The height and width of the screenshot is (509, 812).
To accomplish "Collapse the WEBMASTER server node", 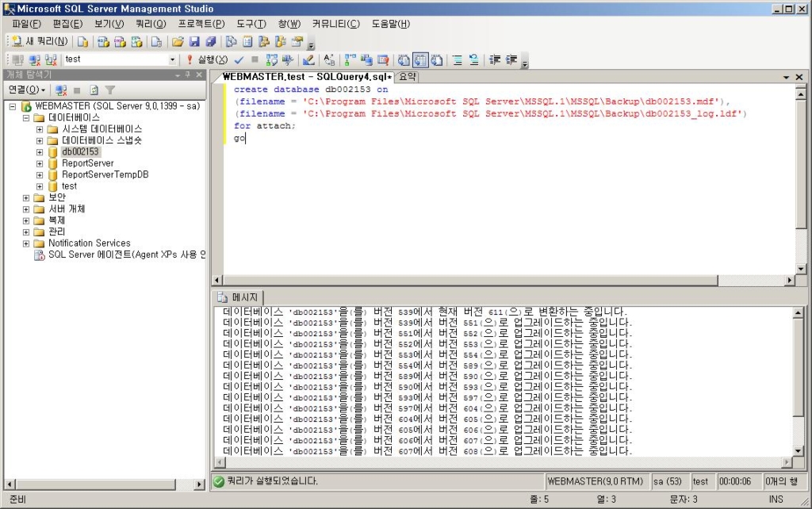I will coord(13,107).
